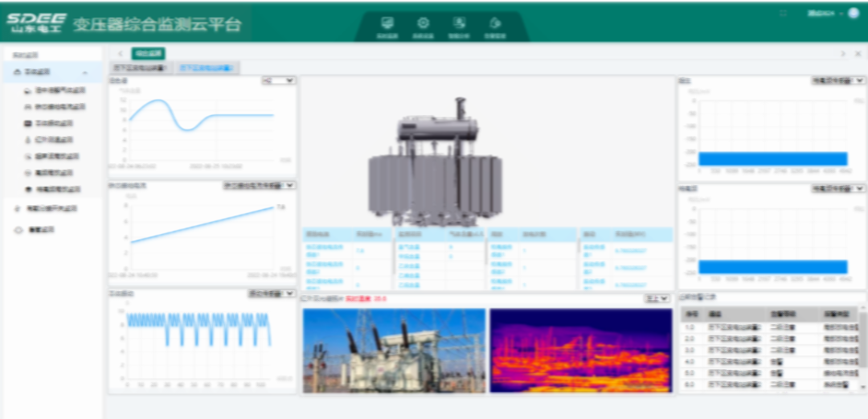Click the rightmost icon in header navigation
This screenshot has height=419, width=868.
pos(494,25)
